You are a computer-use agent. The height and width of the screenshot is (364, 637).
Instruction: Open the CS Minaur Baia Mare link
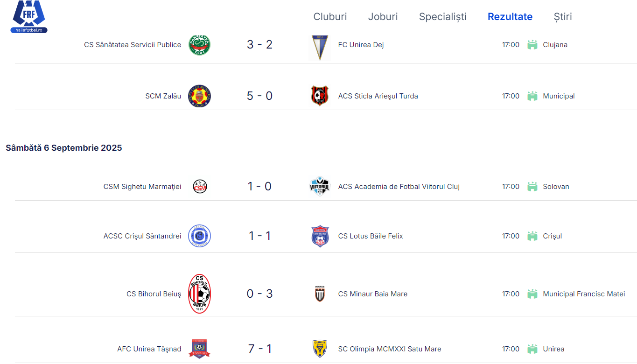pyautogui.click(x=372, y=294)
